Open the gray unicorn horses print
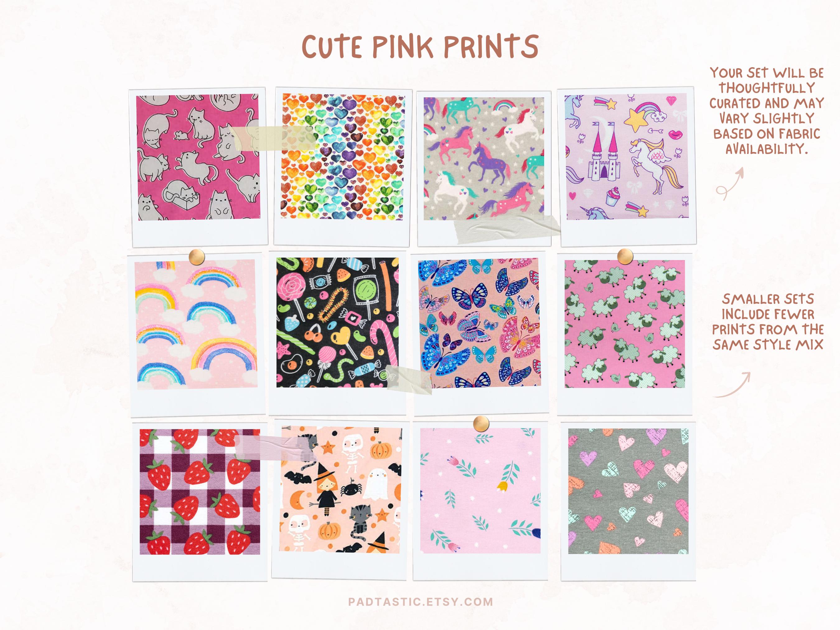The height and width of the screenshot is (630, 840). click(484, 158)
